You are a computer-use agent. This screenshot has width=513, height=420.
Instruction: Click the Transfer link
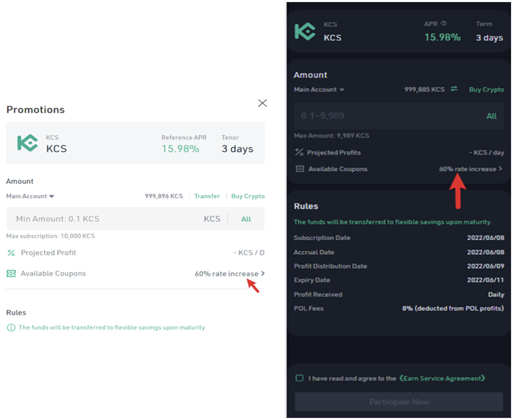tap(207, 196)
